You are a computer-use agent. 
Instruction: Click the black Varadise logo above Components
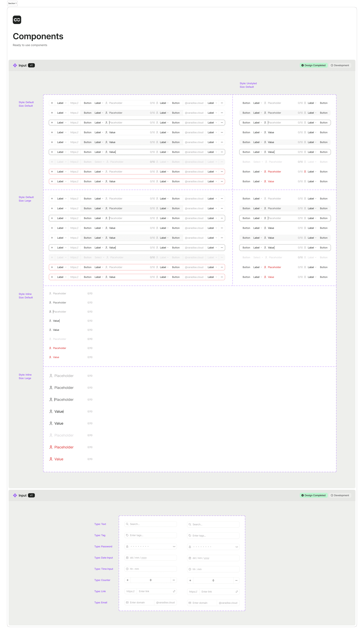[17, 20]
